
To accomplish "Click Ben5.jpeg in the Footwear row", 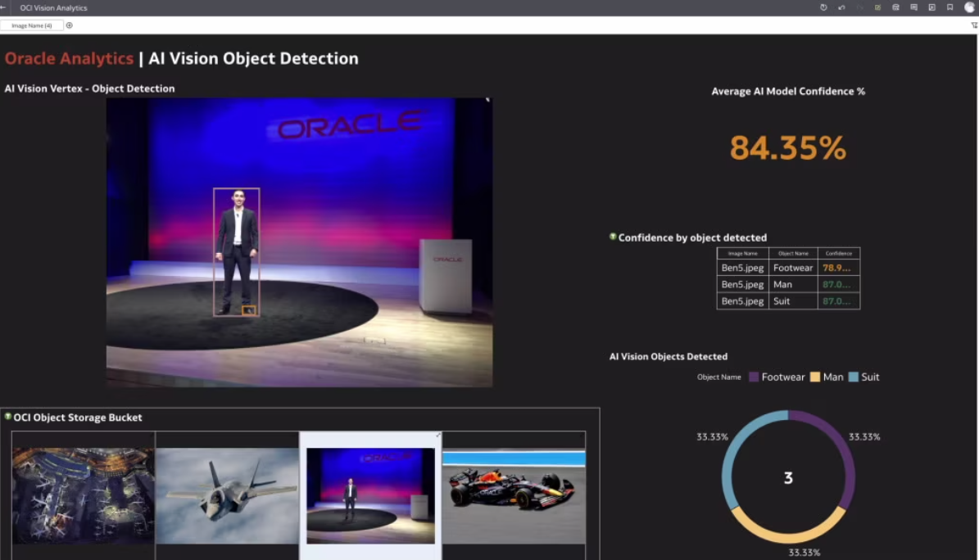I will [x=742, y=268].
